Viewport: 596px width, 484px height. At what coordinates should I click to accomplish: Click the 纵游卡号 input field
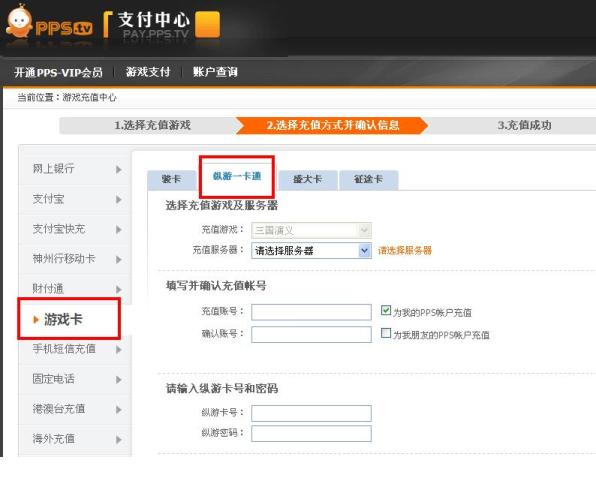click(311, 413)
